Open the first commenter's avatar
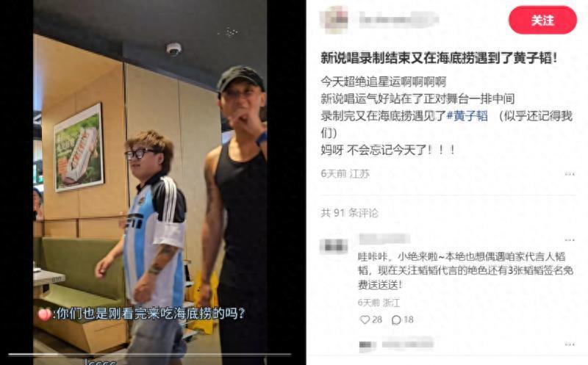This screenshot has width=588, height=365. pyautogui.click(x=334, y=247)
